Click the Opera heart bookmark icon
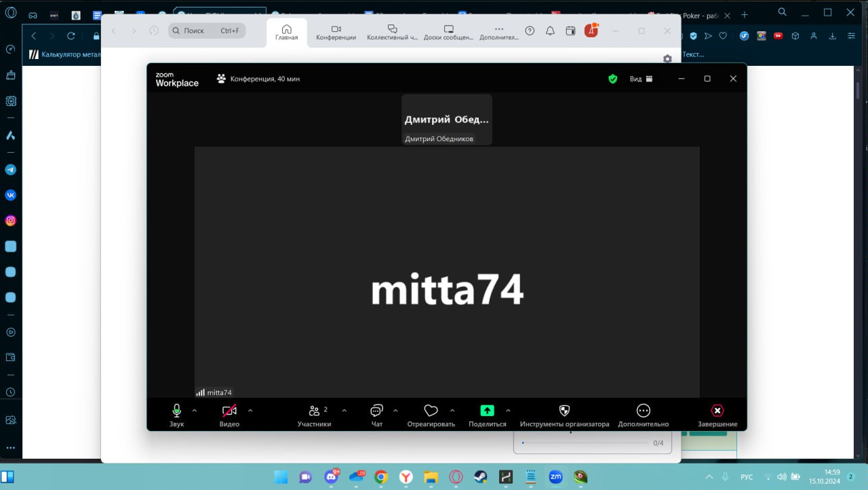Viewport: 868px width, 490px height. tap(724, 36)
